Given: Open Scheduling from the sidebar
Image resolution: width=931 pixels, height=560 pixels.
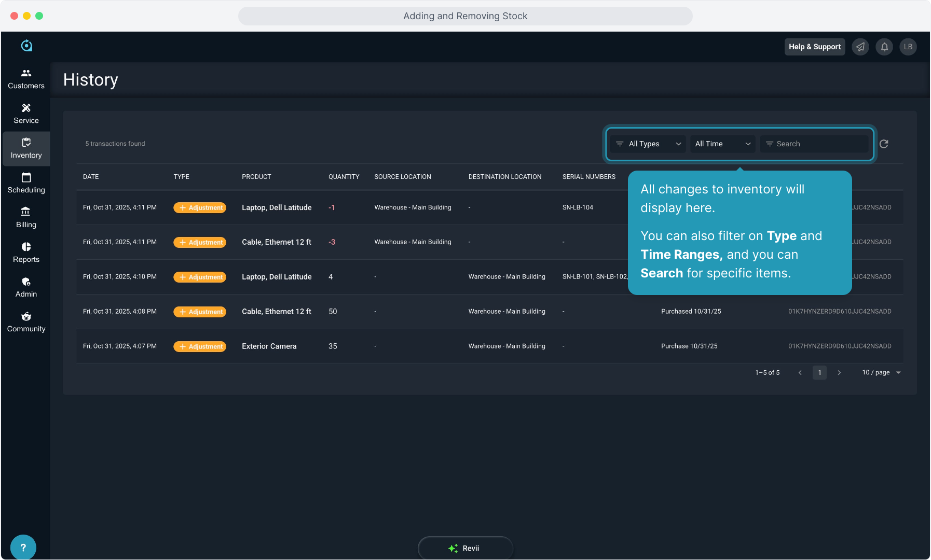Looking at the screenshot, I should [x=26, y=183].
